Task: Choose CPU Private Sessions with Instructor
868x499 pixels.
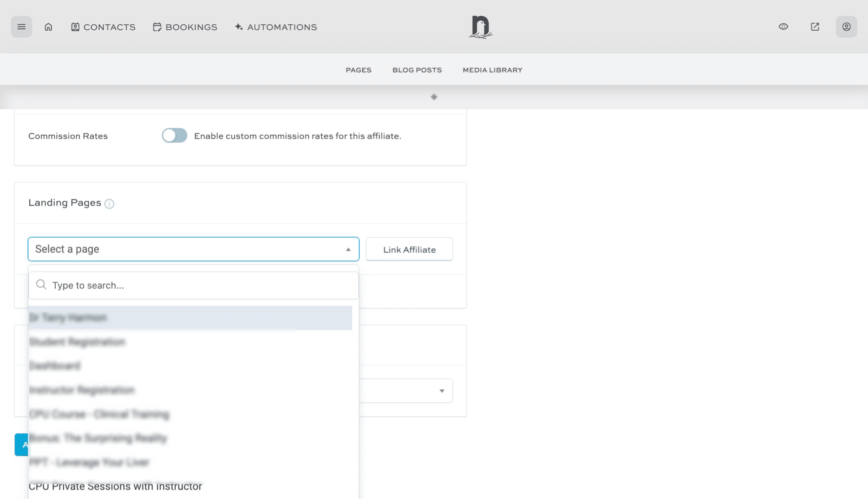Action: pos(115,486)
